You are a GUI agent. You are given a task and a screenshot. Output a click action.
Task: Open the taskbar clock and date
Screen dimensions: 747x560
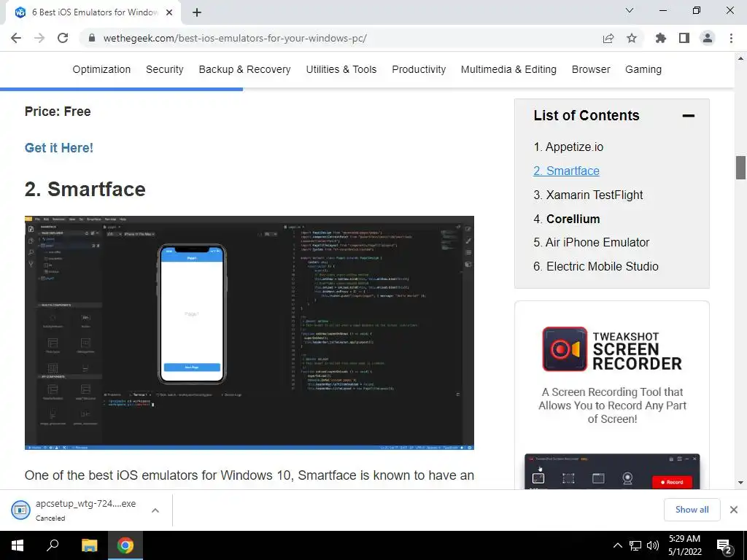[x=684, y=545]
